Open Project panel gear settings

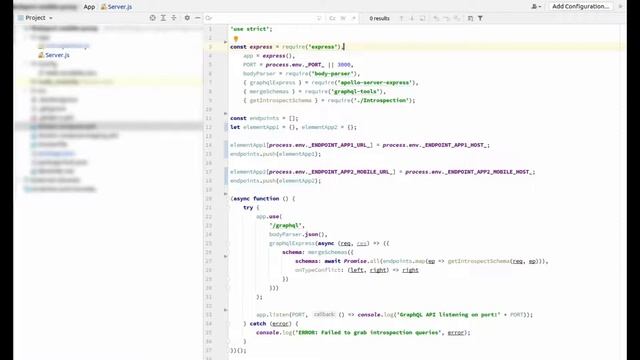(x=187, y=18)
